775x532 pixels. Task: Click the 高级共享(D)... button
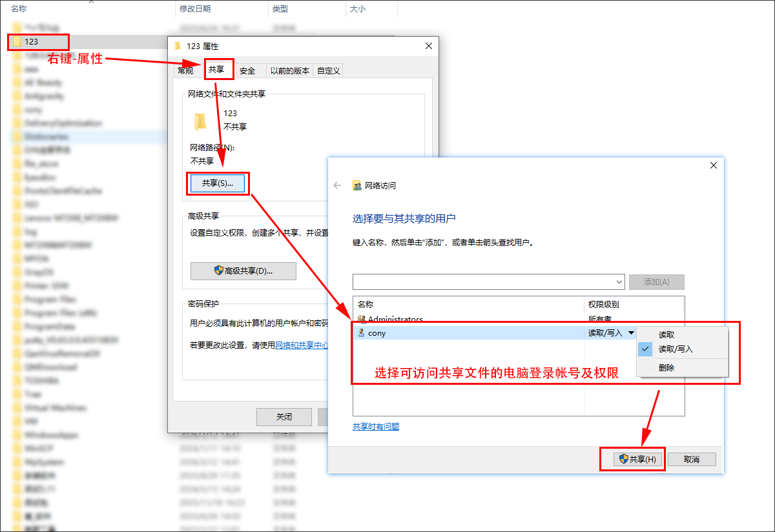[x=243, y=271]
